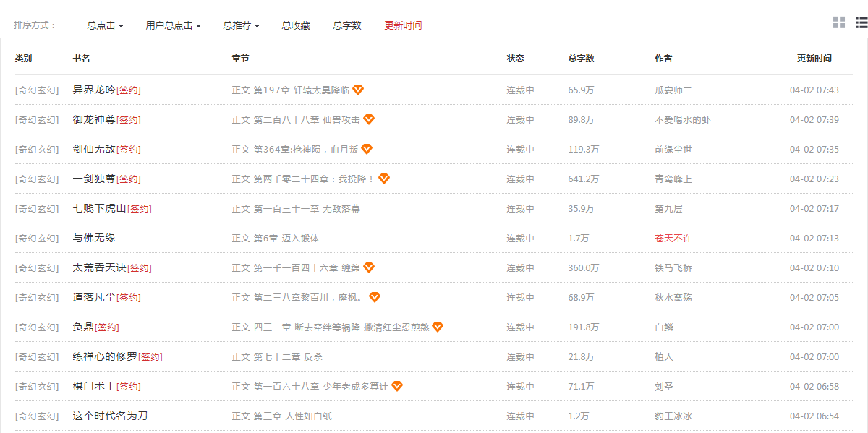The height and width of the screenshot is (433, 868).
Task: Sort the list by 总字数
Action: click(347, 25)
